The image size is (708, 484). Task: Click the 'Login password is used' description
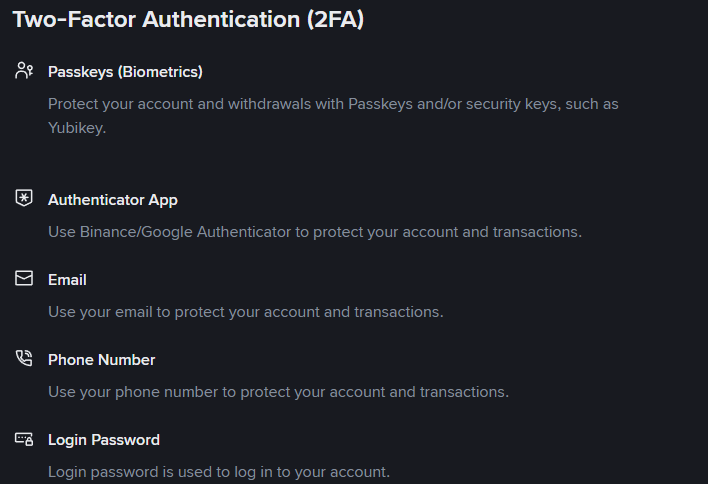pos(218,471)
